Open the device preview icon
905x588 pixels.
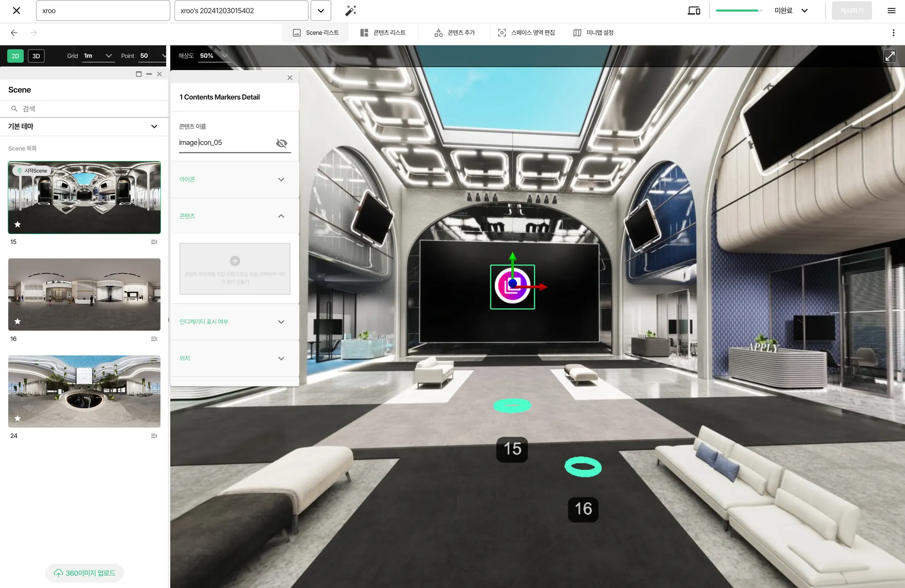point(694,11)
